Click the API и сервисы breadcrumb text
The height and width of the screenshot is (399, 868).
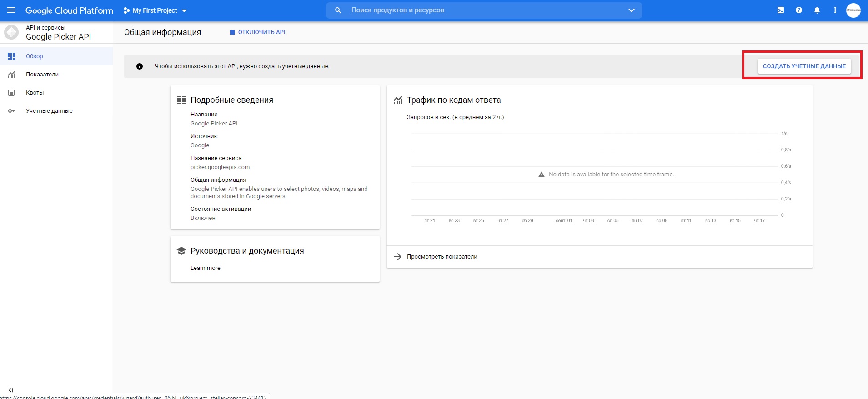click(45, 28)
